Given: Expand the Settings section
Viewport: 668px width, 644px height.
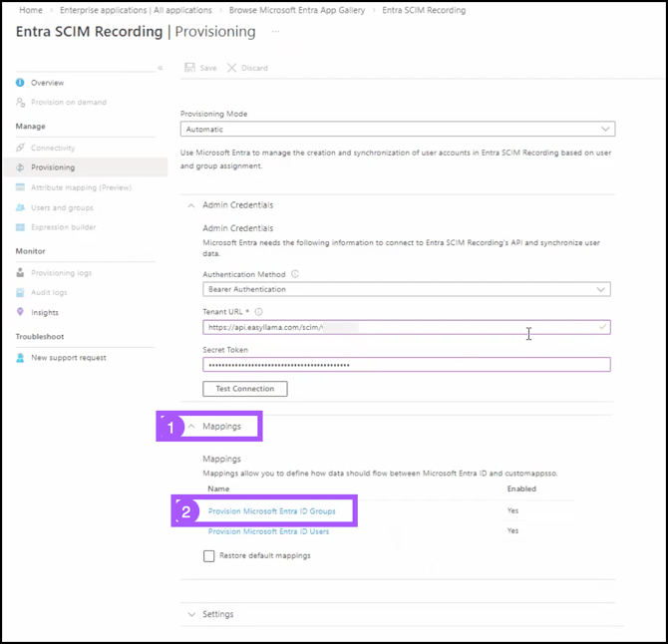Looking at the screenshot, I should [x=192, y=614].
